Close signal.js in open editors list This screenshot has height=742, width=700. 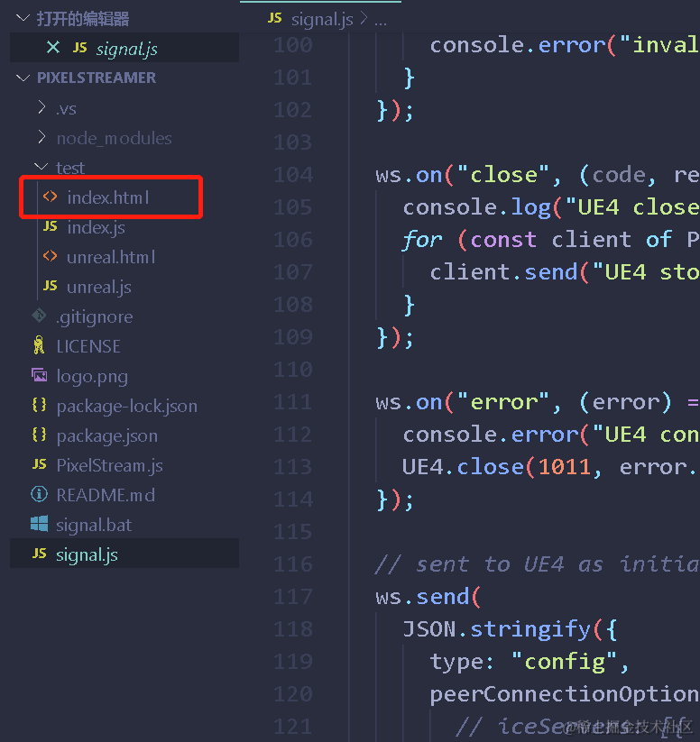point(53,47)
